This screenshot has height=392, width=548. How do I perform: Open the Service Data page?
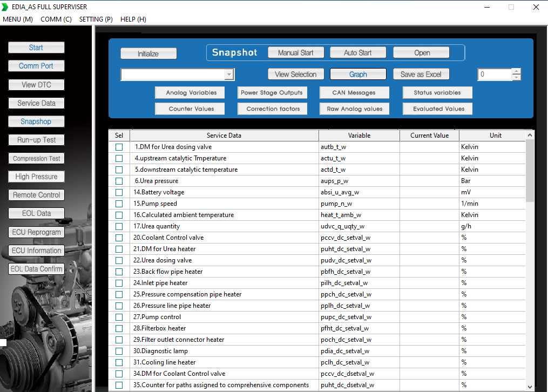tap(36, 103)
